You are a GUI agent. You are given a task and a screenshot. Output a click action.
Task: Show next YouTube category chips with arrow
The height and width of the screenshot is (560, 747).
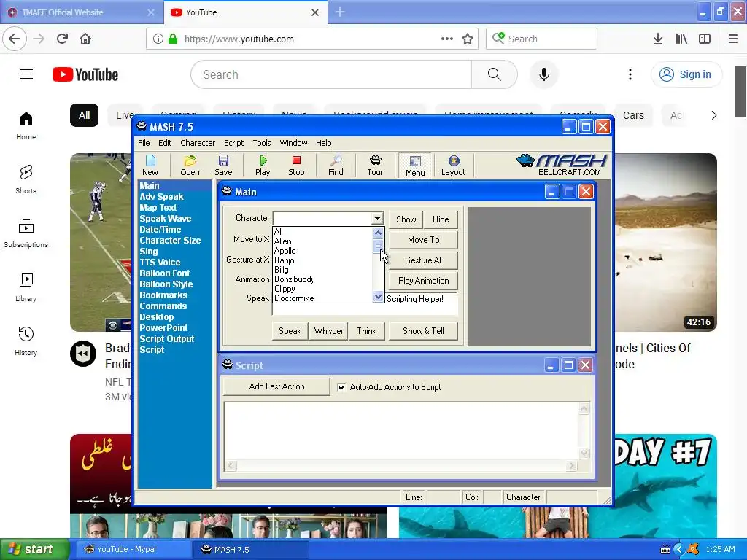coord(713,115)
